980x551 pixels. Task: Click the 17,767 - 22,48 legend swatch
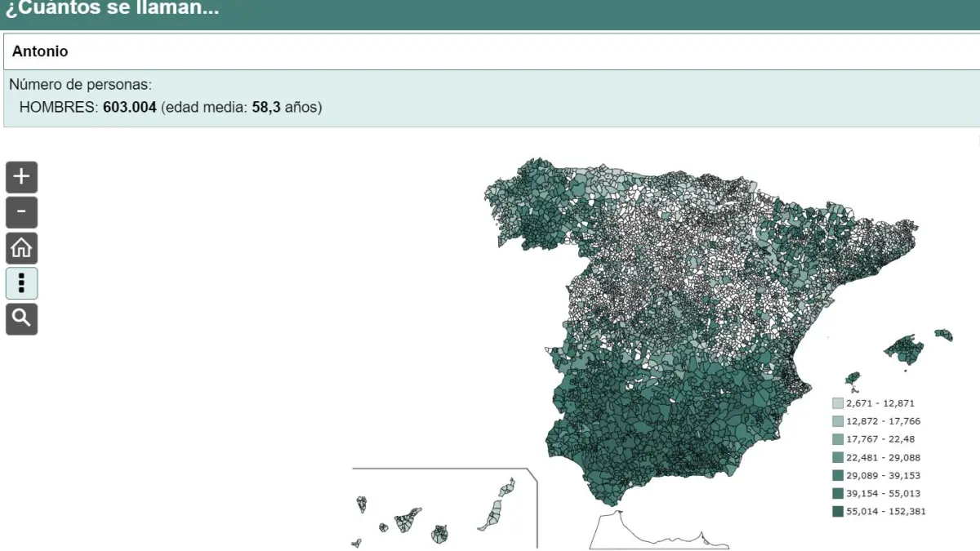[x=838, y=439]
